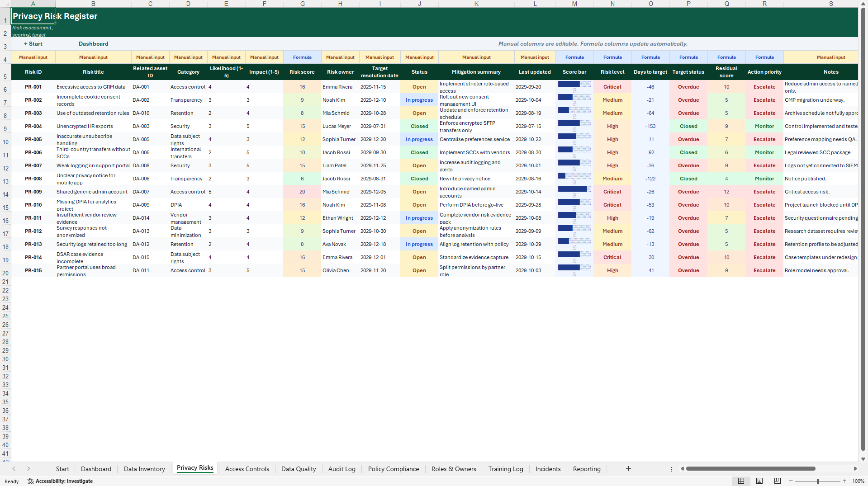Select column K header
This screenshot has width=868, height=486.
[476, 4]
